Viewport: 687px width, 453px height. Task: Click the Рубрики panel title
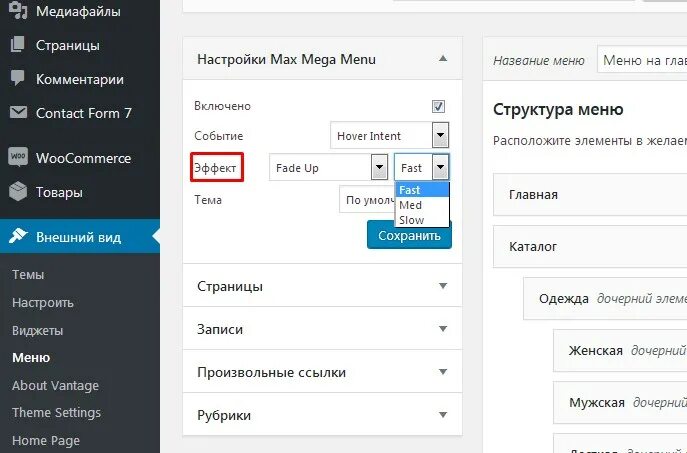tap(224, 415)
